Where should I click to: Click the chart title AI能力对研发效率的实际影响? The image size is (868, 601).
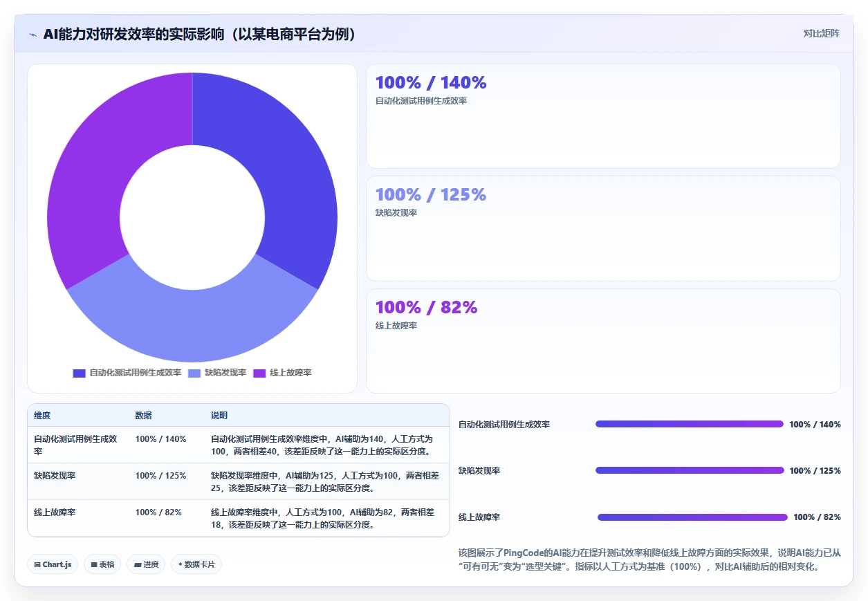(x=201, y=34)
